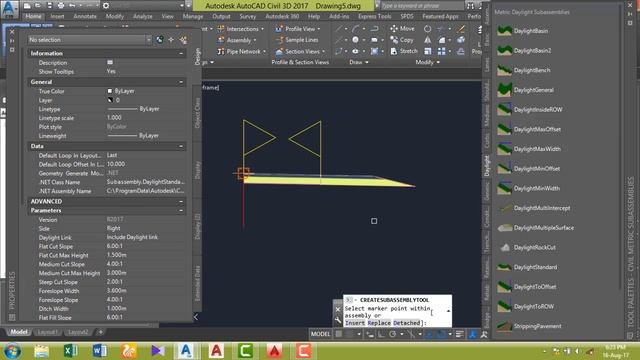Image resolution: width=640 pixels, height=360 pixels.
Task: Switch to the Layout1 tab
Action: (x=47, y=332)
